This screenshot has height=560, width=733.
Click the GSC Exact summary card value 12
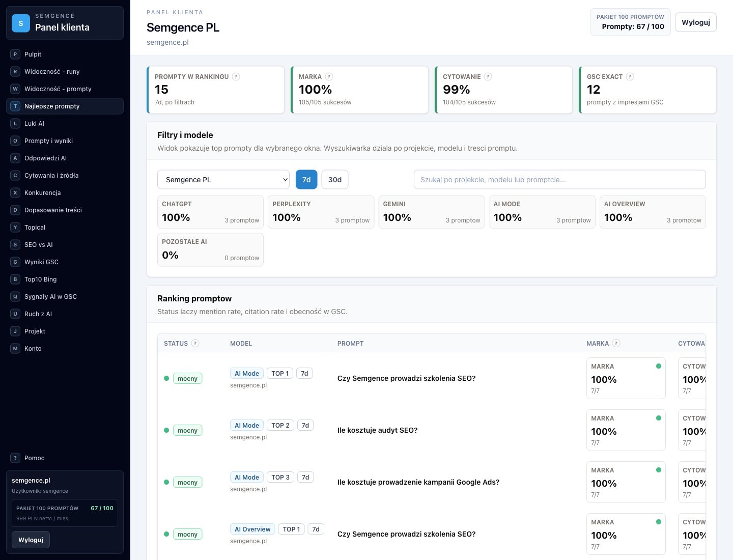coord(594,90)
